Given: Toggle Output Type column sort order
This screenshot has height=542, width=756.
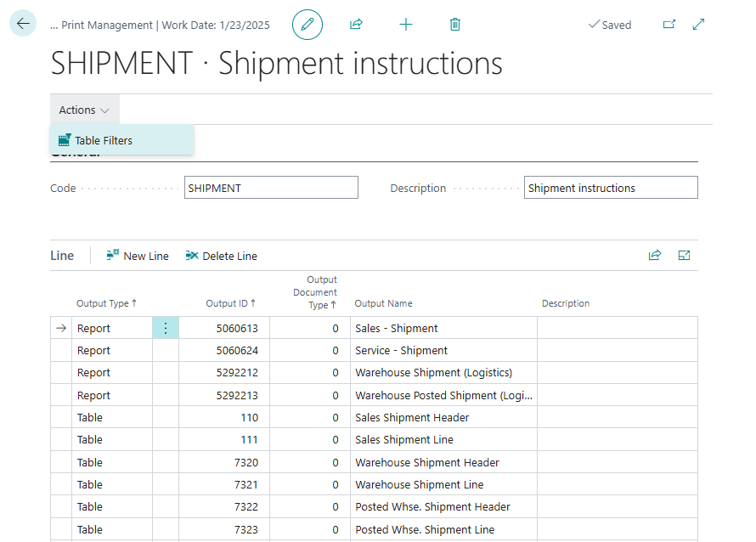Looking at the screenshot, I should pos(105,303).
